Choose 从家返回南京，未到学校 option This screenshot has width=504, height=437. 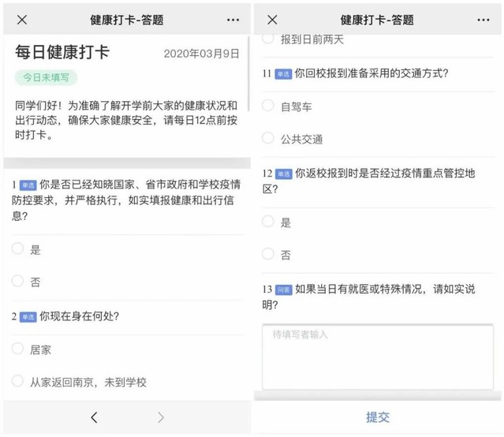(x=18, y=382)
